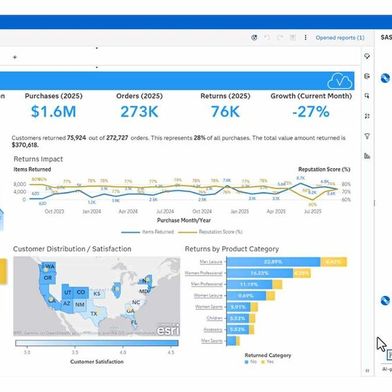Click the Returned Category legend title
The width and height of the screenshot is (392, 392).
tap(268, 355)
